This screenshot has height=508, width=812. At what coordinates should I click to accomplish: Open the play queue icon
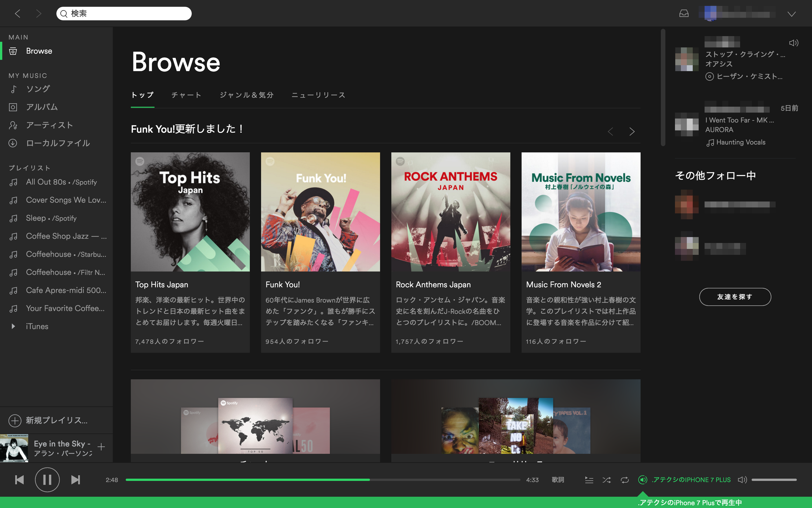[x=589, y=480]
